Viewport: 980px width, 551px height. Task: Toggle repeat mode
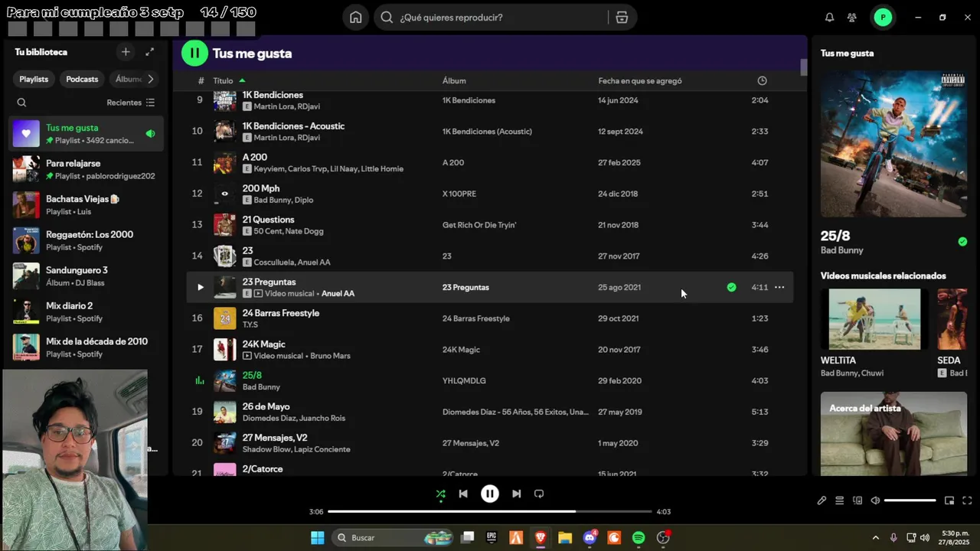tap(539, 494)
